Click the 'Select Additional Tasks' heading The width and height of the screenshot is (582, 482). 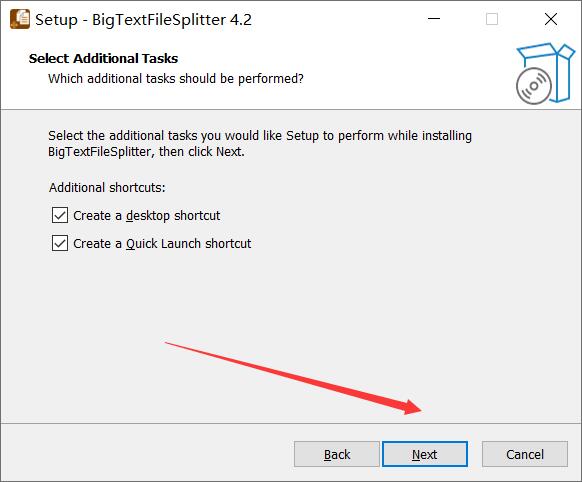coord(103,59)
